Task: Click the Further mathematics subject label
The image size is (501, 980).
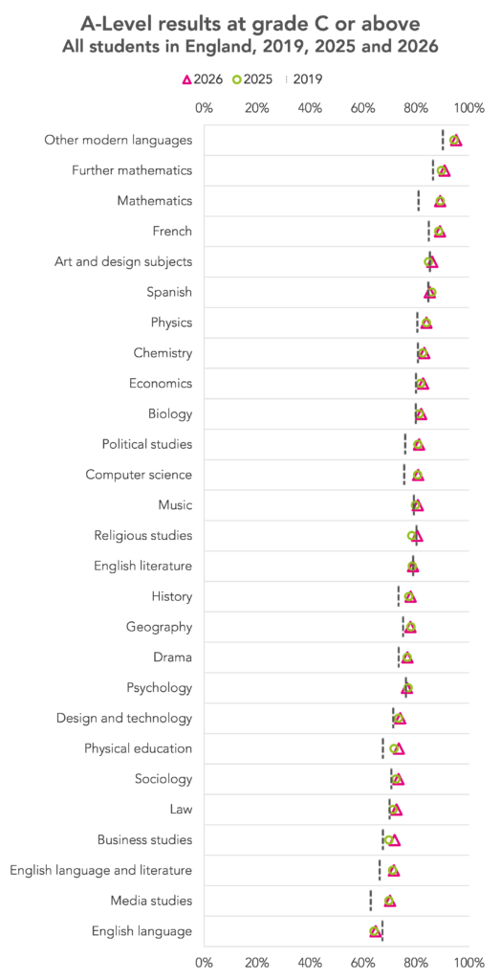Action: coord(132,170)
